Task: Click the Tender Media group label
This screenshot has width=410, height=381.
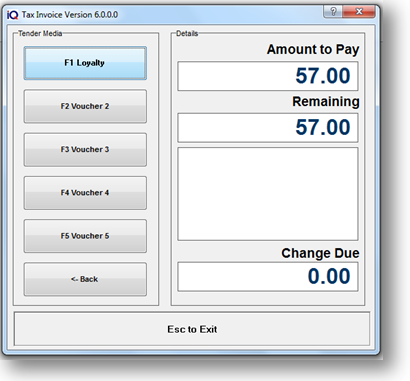Action: (40, 33)
